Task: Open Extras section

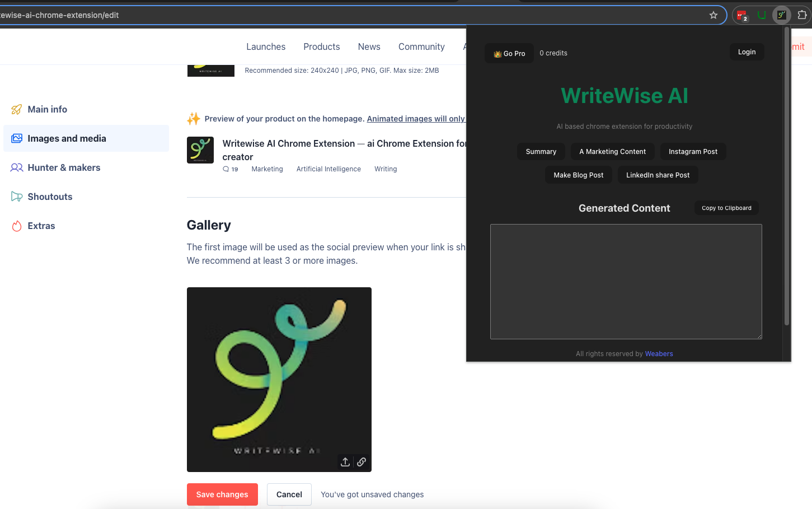Action: (86, 226)
